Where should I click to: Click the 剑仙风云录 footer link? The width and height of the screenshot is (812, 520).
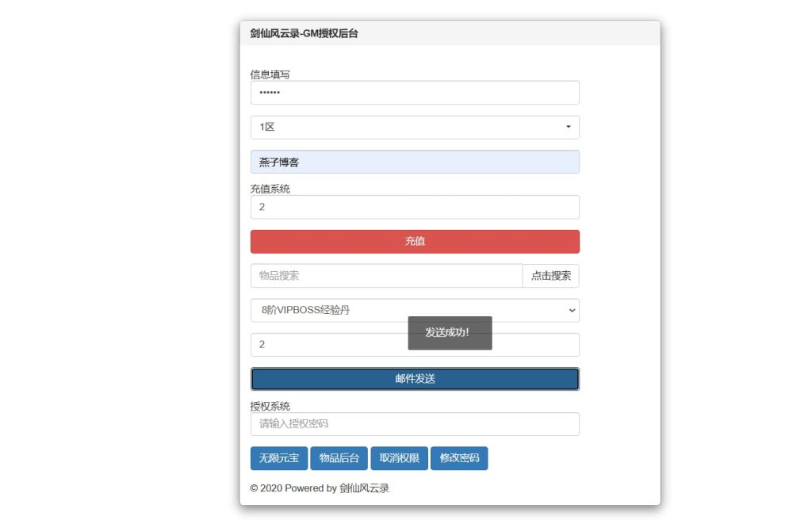(x=367, y=488)
